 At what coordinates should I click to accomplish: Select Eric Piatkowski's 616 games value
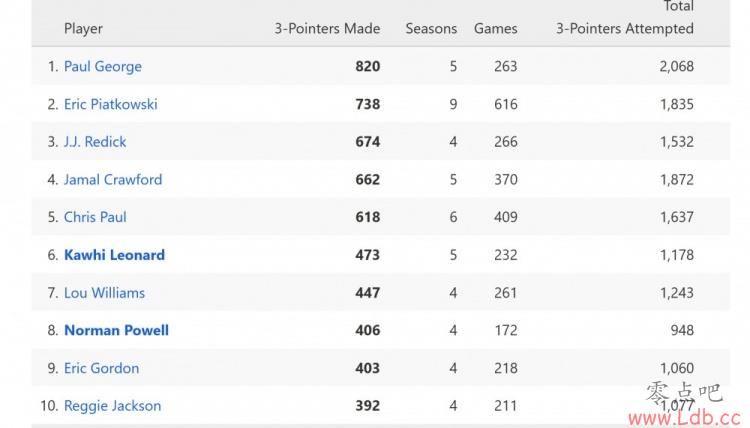(506, 104)
